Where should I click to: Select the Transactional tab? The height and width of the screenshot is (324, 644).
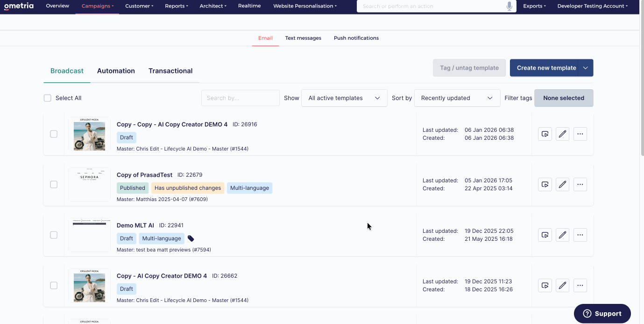170,71
